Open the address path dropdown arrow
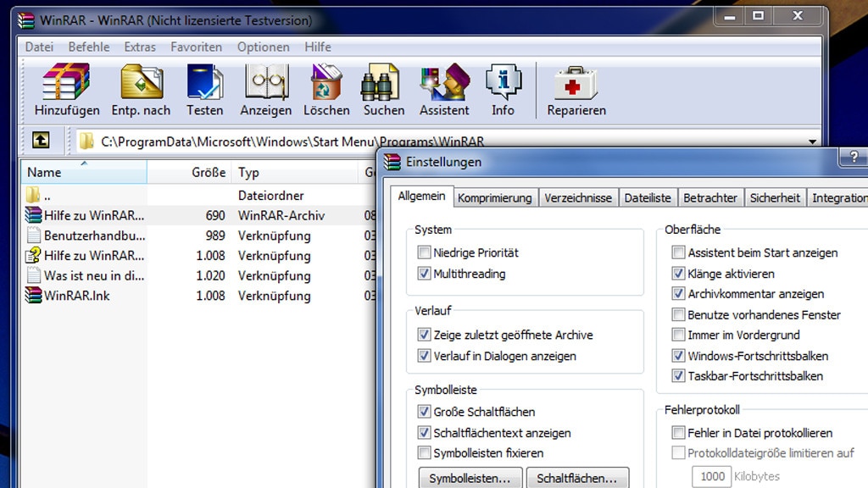 click(x=812, y=141)
